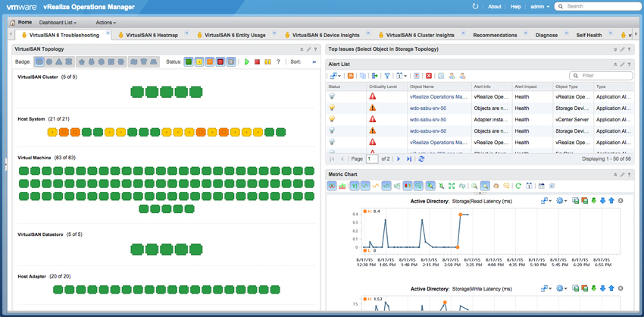
Task: Click the yellow comment bubble icon
Action: [x=506, y=186]
